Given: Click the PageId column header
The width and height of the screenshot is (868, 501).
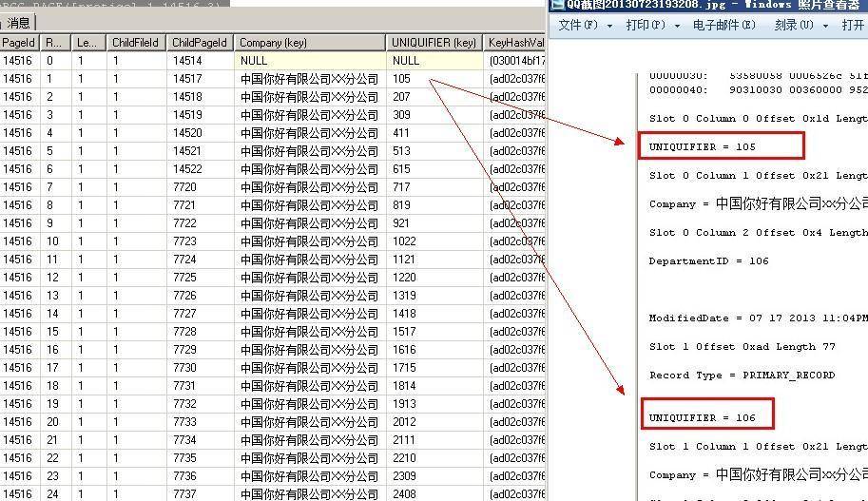Looking at the screenshot, I should coord(19,43).
